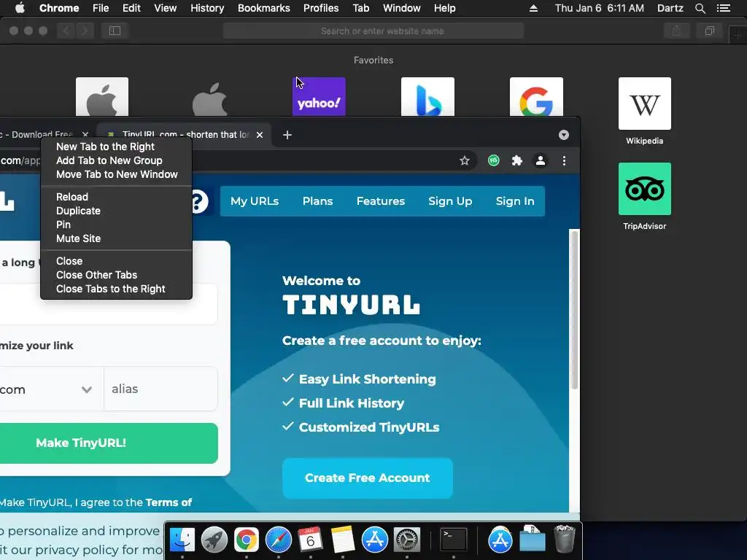Open Launchpad from the Dock
The height and width of the screenshot is (560, 747).
214,540
